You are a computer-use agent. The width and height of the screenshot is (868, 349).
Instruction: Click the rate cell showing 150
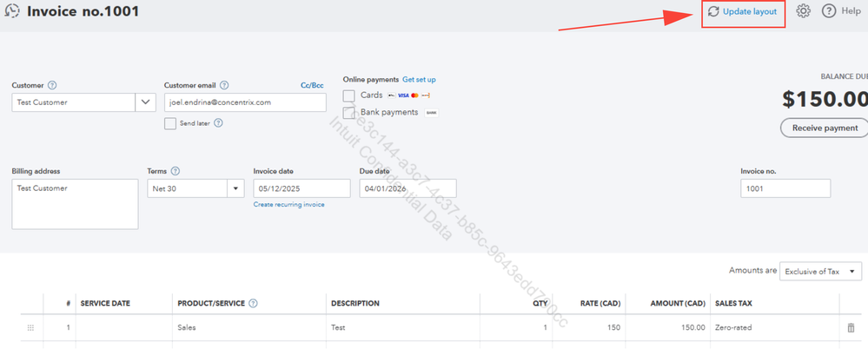click(588, 328)
